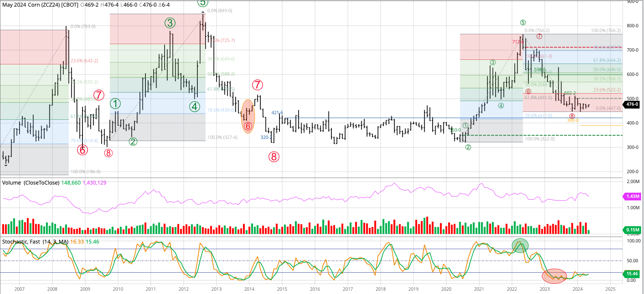Click the 300-0 price axis label

pyautogui.click(x=633, y=147)
